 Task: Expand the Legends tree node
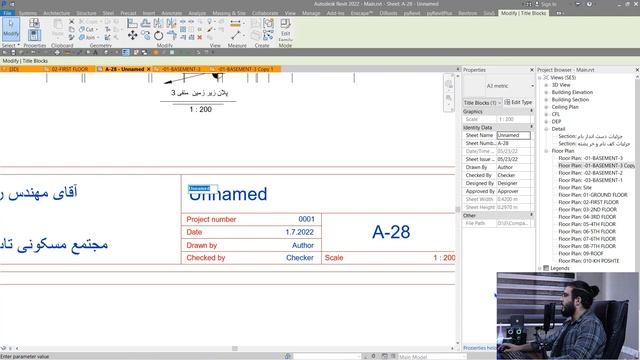pyautogui.click(x=540, y=268)
